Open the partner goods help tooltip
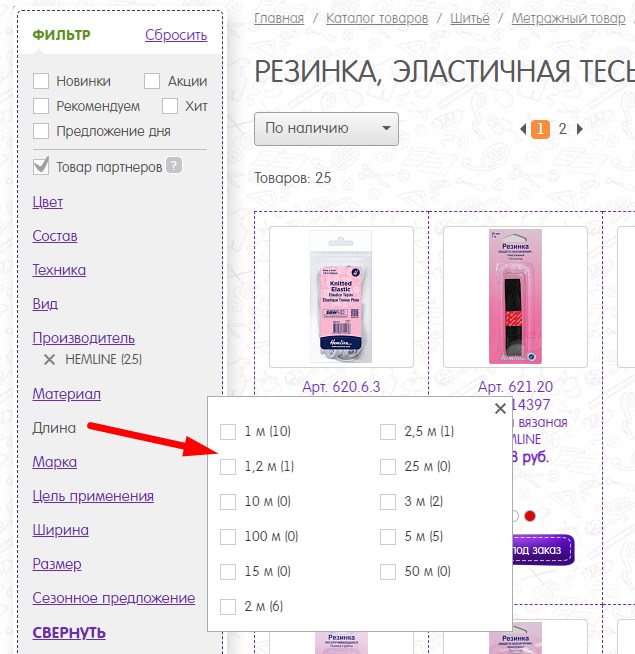This screenshot has width=635, height=654. coord(174,165)
